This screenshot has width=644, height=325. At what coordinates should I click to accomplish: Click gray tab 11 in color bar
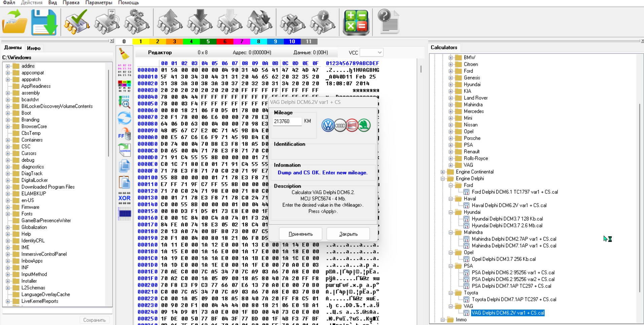(x=309, y=42)
